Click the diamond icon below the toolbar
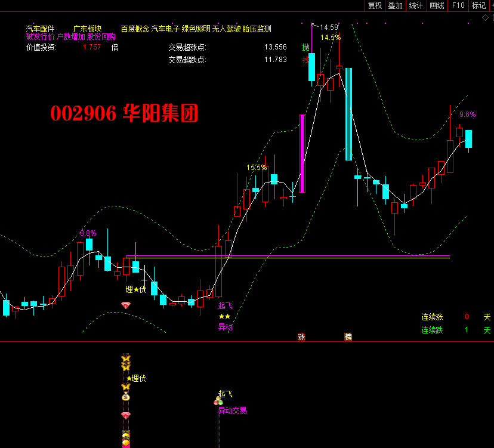Viewport: 494px width, 448px height. tap(485, 17)
